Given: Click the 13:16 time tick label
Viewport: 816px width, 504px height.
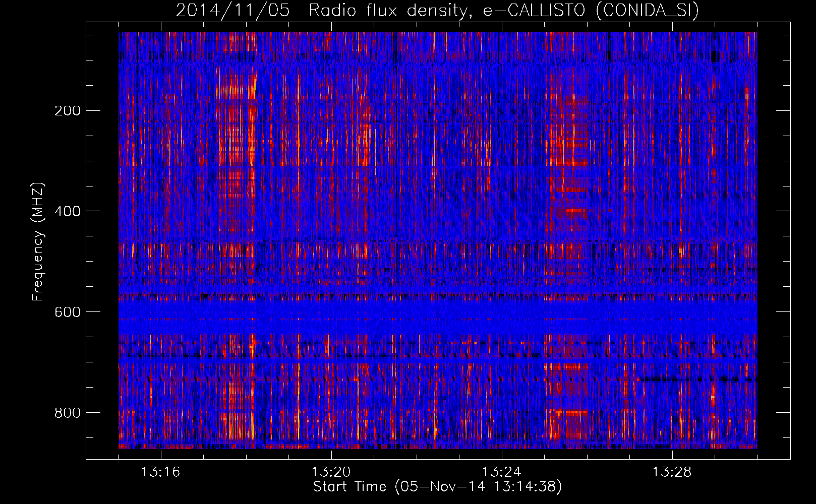Looking at the screenshot, I should click(x=161, y=472).
